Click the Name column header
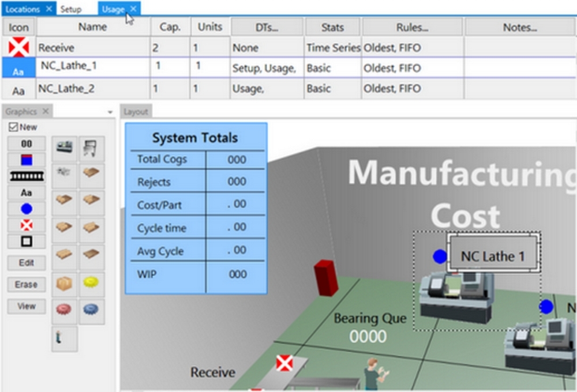This screenshot has height=392, width=577. [93, 27]
